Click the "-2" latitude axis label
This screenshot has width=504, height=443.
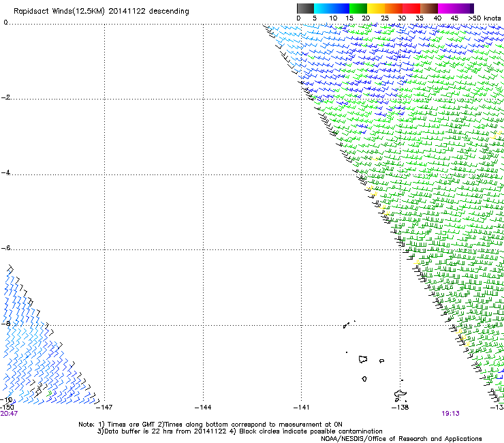click(5, 97)
